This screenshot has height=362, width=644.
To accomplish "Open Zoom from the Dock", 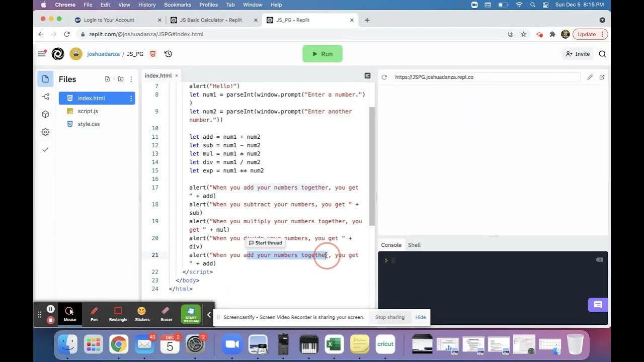I will 232,344.
